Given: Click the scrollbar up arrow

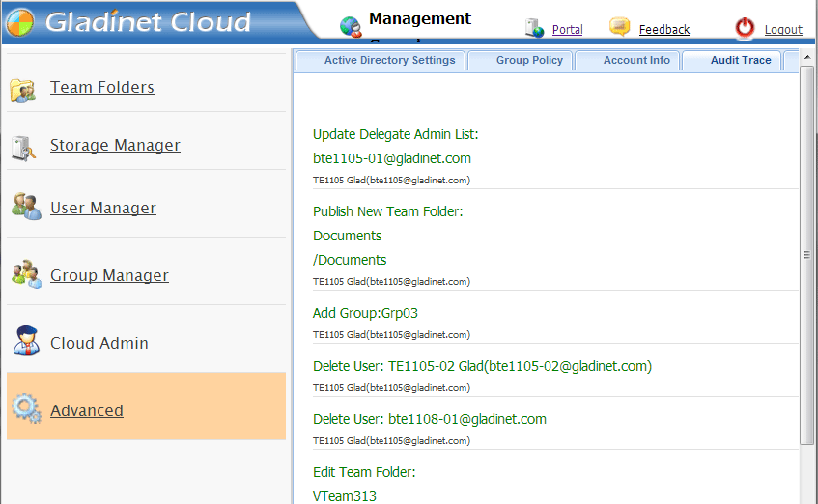Looking at the screenshot, I should pos(806,57).
